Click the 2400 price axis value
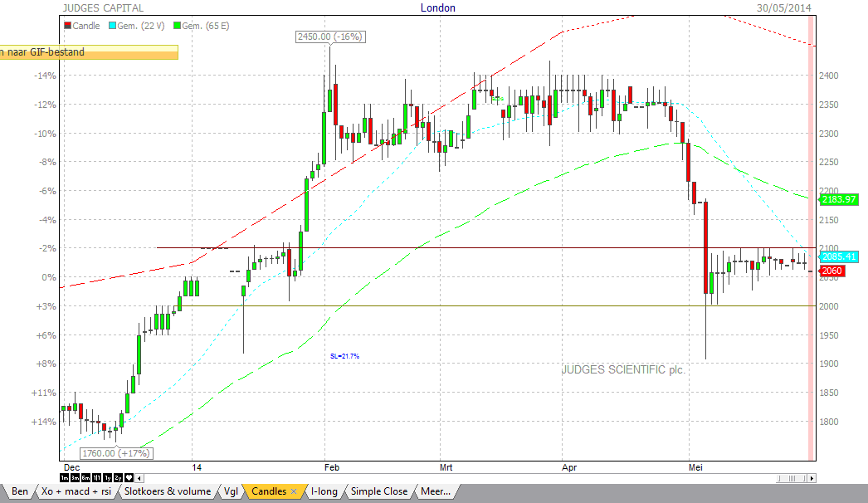The width and height of the screenshot is (868, 503). click(x=829, y=76)
